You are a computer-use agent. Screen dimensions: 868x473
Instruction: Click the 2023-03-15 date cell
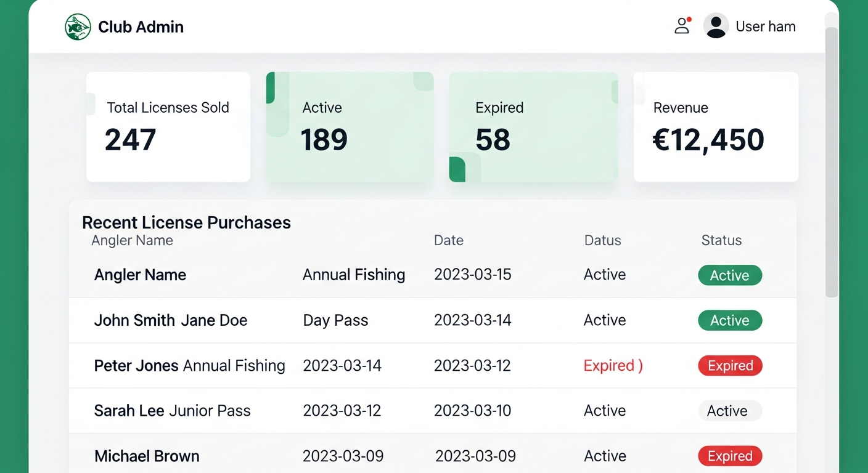click(473, 275)
